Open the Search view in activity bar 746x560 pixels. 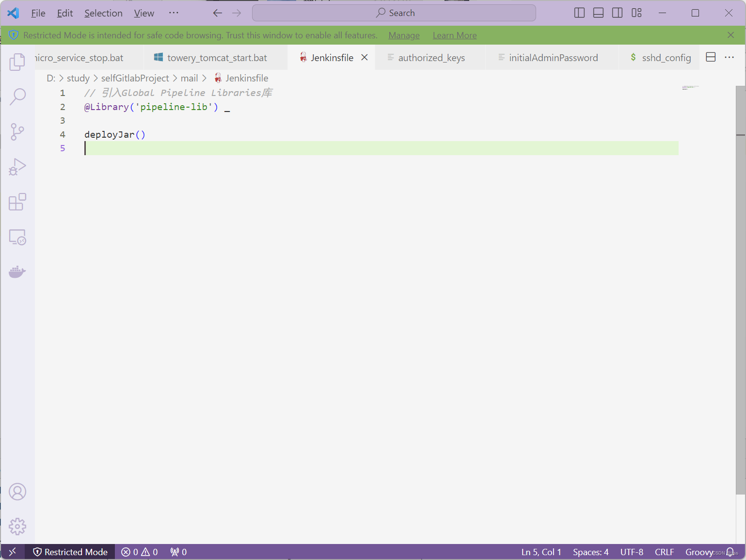(x=17, y=96)
